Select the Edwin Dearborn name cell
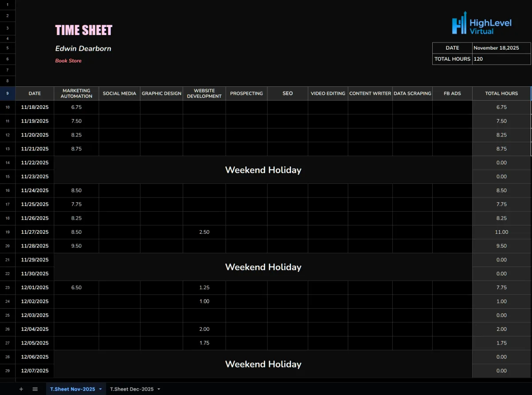 click(83, 48)
